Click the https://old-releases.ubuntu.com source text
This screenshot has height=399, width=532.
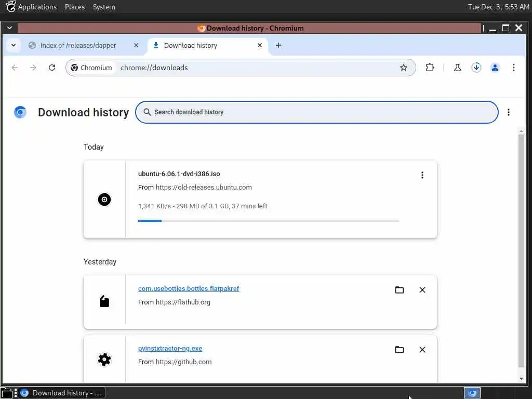(x=204, y=187)
